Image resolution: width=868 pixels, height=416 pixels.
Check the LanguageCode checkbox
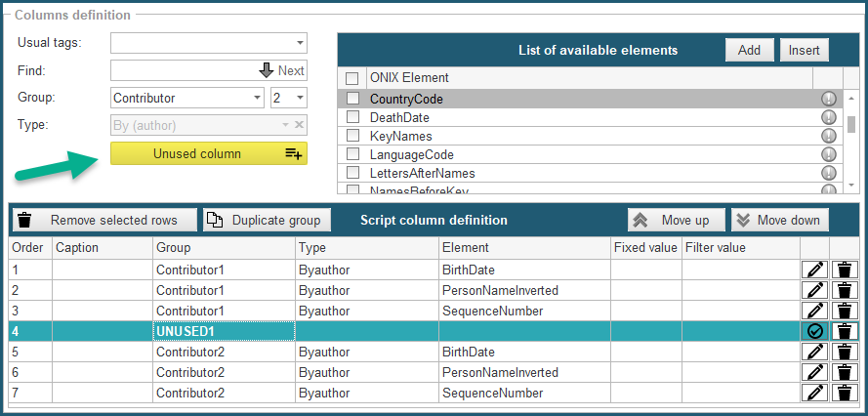pos(352,154)
